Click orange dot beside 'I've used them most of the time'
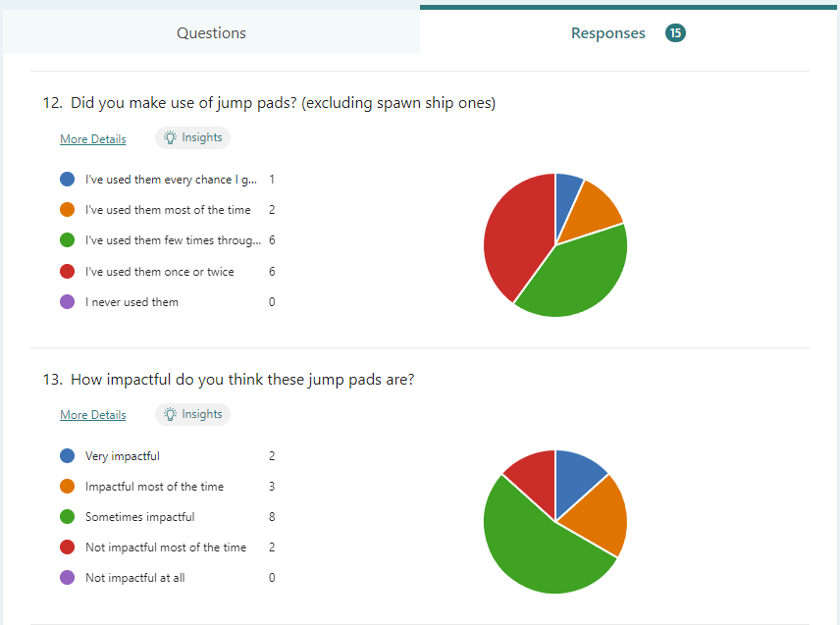This screenshot has height=625, width=840. pyautogui.click(x=68, y=210)
